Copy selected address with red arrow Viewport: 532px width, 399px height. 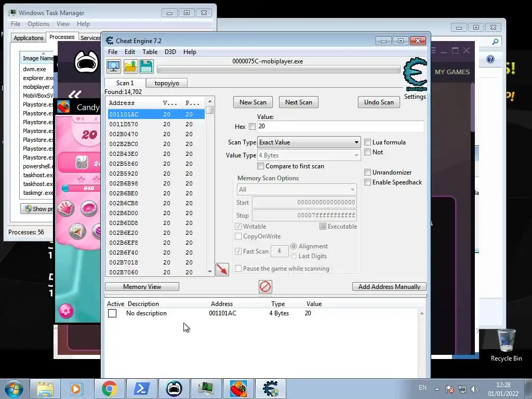tap(222, 270)
